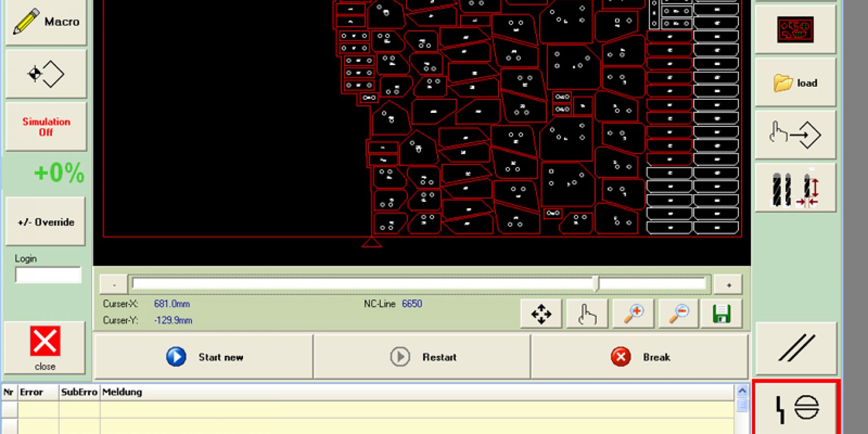The height and width of the screenshot is (434, 868).
Task: Save using the green floppy disk icon
Action: point(721,314)
